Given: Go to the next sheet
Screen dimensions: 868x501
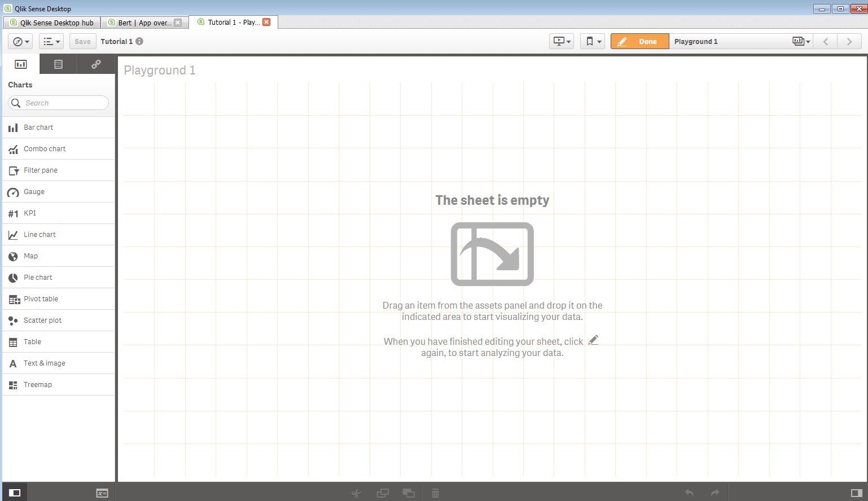Looking at the screenshot, I should (849, 41).
